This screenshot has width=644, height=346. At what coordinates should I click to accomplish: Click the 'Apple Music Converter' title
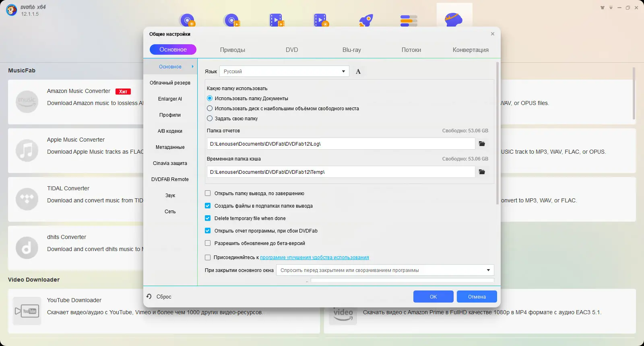(76, 140)
